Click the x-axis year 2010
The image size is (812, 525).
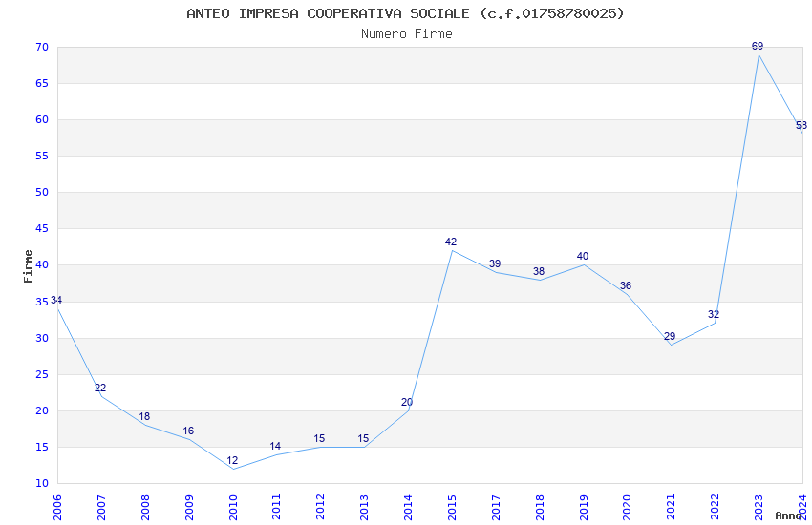[x=232, y=508]
